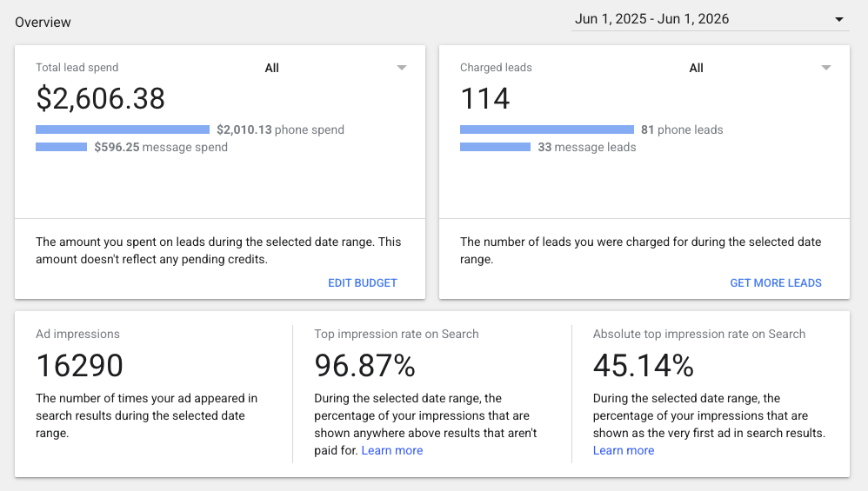Image resolution: width=868 pixels, height=491 pixels.
Task: Click the 33 message leads label
Action: pos(587,147)
